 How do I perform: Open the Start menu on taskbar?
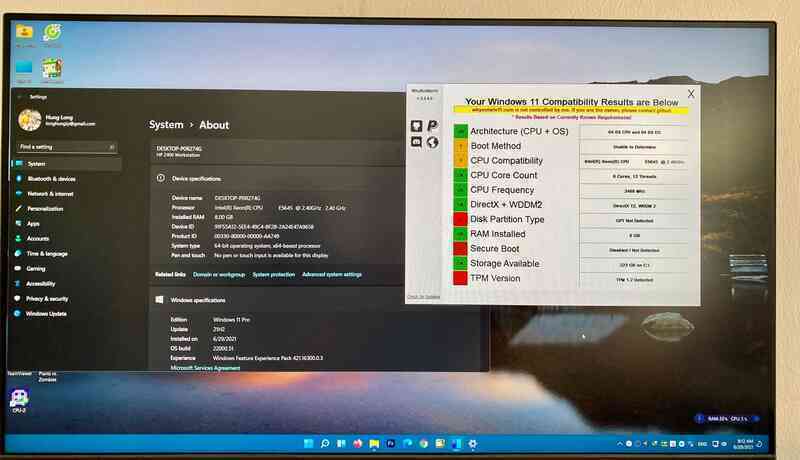coord(308,444)
